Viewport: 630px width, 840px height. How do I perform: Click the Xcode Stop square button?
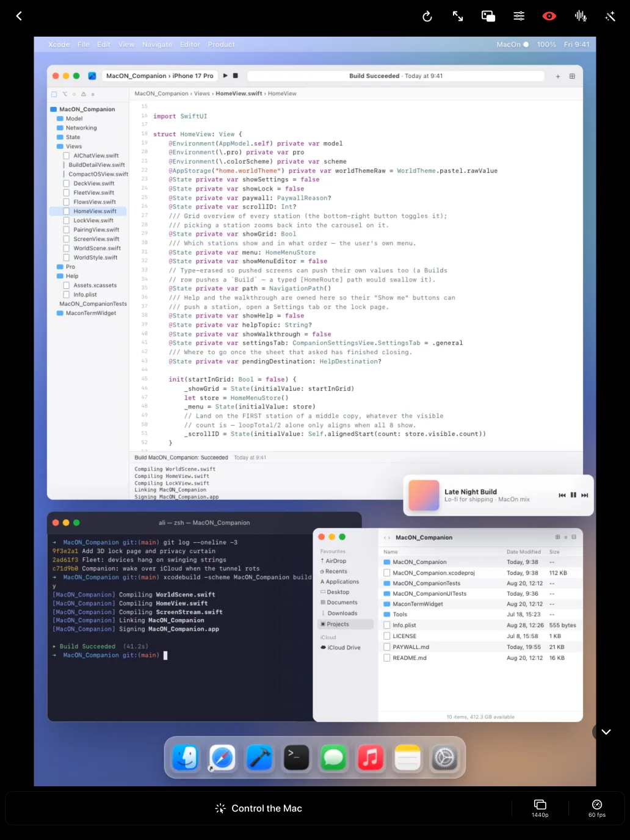click(x=236, y=76)
